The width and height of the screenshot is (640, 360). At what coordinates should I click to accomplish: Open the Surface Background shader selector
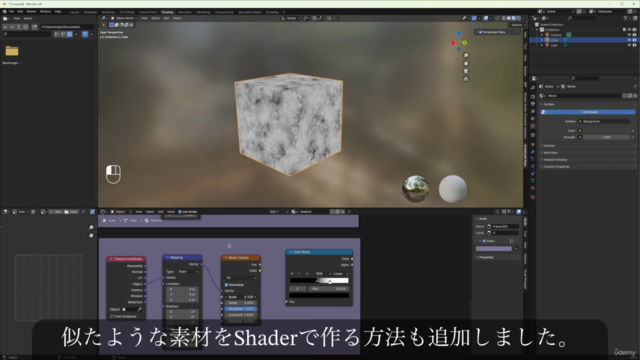tap(604, 121)
